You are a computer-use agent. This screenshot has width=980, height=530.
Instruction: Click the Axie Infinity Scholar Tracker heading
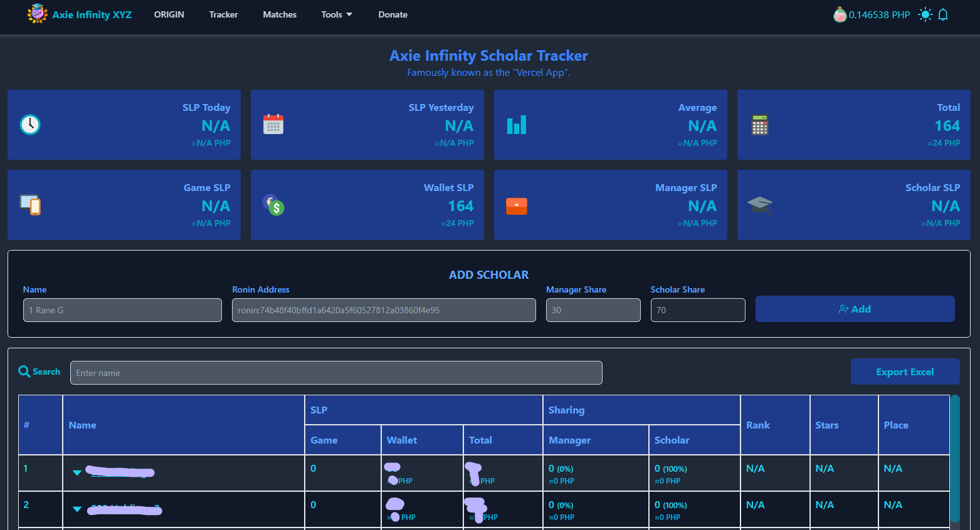point(488,56)
